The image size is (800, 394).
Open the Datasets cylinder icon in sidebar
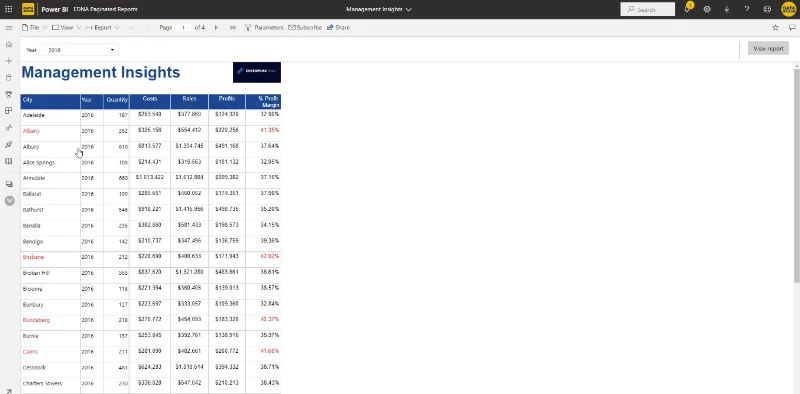pos(9,78)
